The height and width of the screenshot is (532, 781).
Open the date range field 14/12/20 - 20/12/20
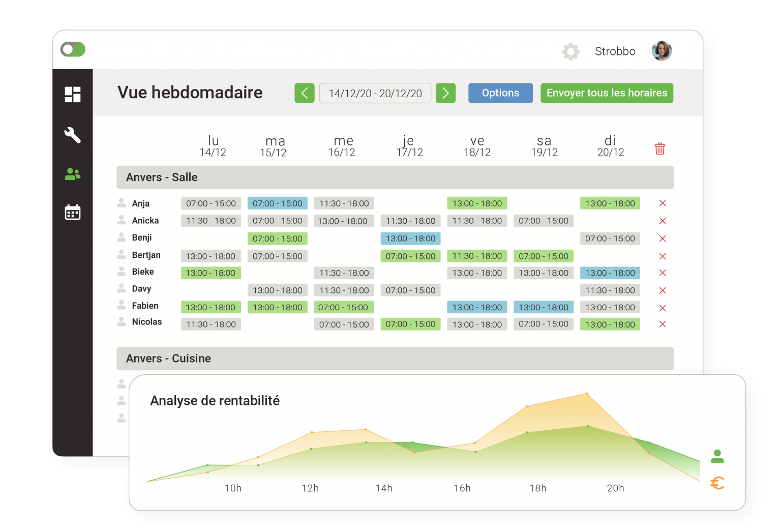coord(375,93)
